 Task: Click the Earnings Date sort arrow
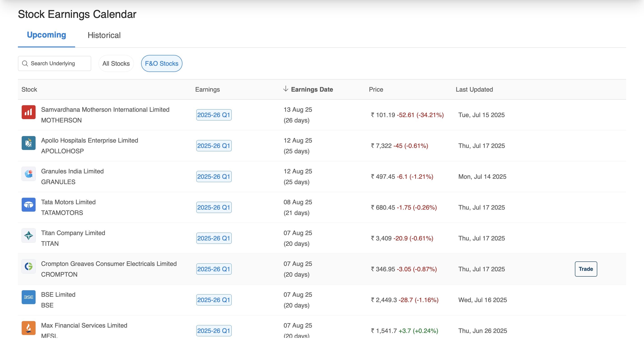[x=286, y=89]
